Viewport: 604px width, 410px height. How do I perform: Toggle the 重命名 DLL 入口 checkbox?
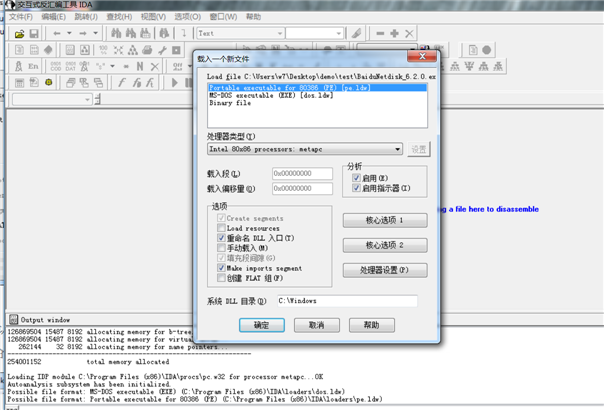tap(221, 238)
